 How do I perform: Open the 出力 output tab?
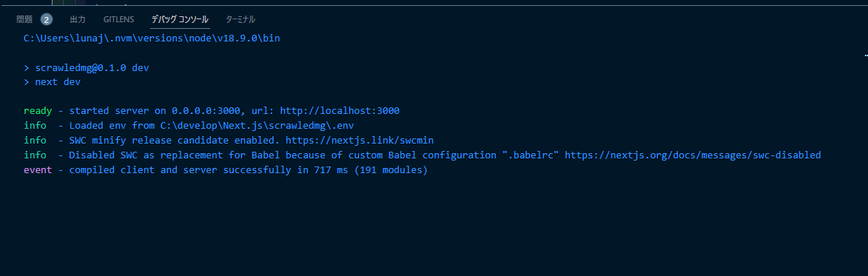pos(78,19)
